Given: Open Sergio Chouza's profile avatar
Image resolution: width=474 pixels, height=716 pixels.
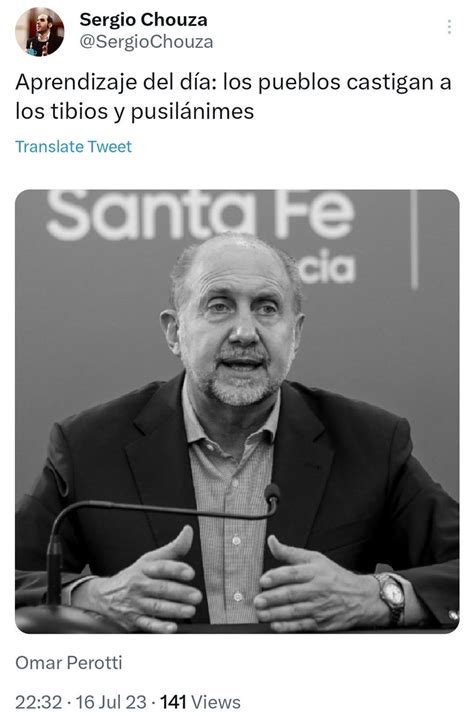Looking at the screenshot, I should (x=40, y=32).
